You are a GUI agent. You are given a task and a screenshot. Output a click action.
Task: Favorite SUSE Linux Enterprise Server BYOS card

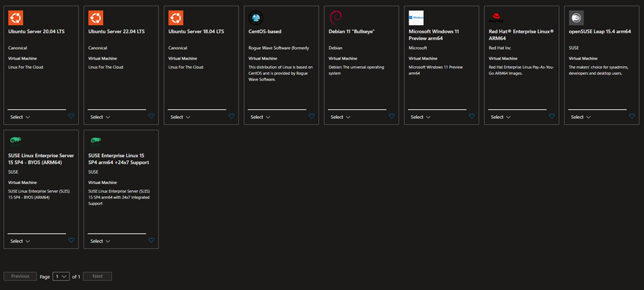[x=71, y=240]
